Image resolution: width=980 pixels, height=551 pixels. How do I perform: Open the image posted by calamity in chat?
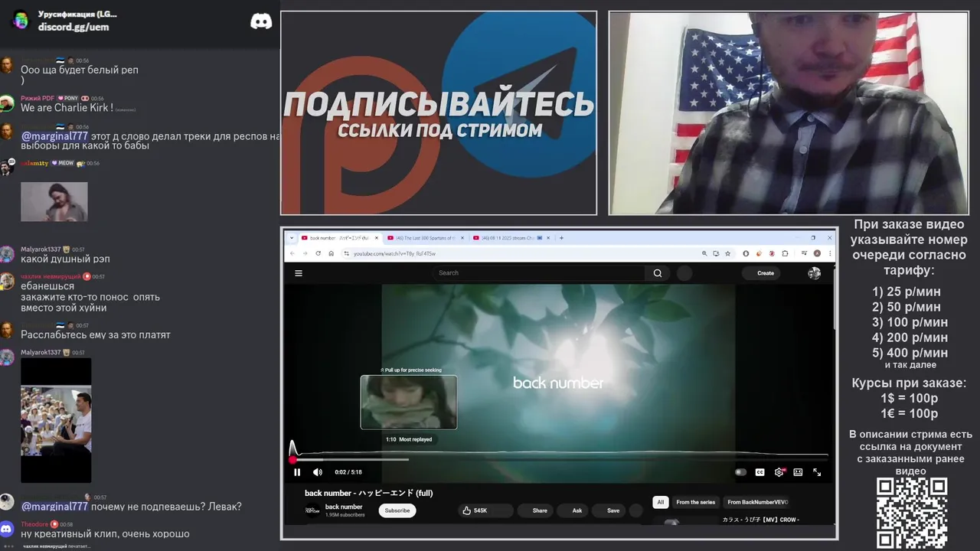click(x=54, y=201)
